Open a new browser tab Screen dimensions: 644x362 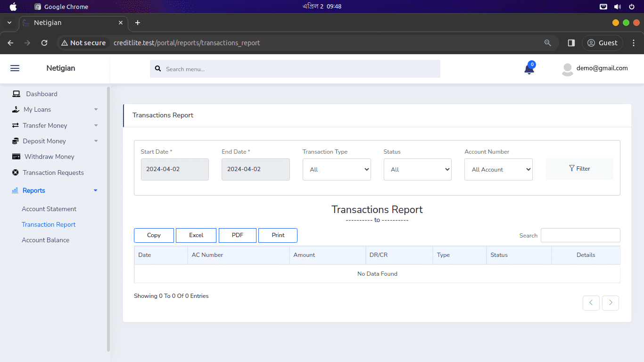(138, 23)
